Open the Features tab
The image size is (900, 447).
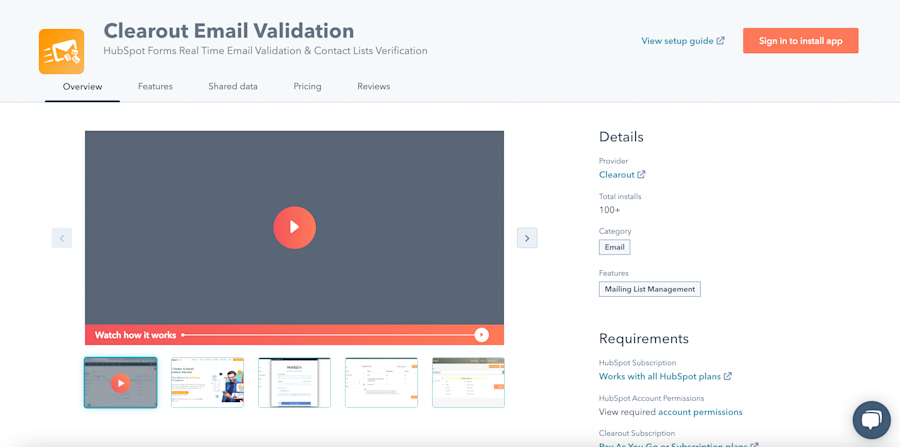point(155,87)
